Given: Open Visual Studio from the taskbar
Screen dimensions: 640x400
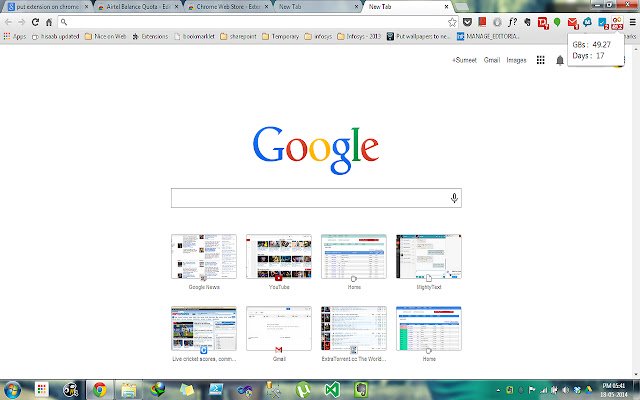Looking at the screenshot, I should [332, 390].
